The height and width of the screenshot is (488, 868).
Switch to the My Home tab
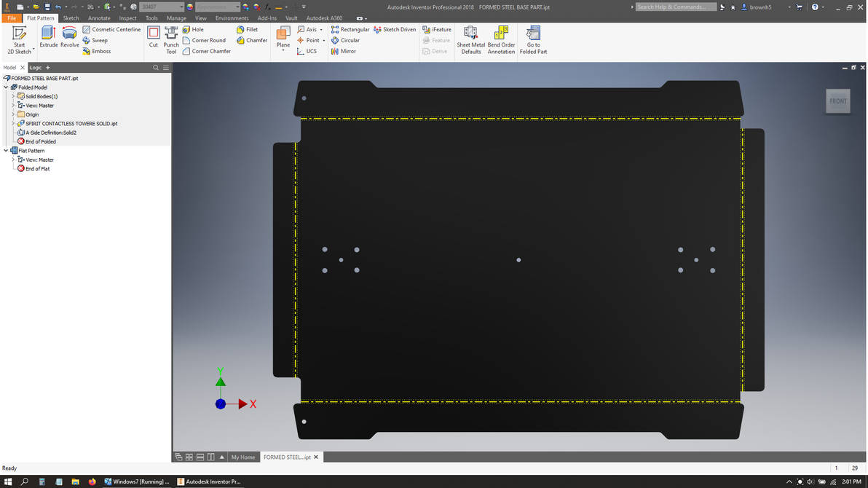pyautogui.click(x=243, y=457)
